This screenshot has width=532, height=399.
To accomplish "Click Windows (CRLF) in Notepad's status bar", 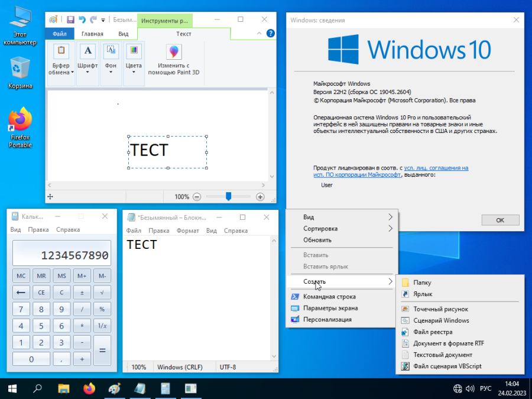I will click(180, 367).
